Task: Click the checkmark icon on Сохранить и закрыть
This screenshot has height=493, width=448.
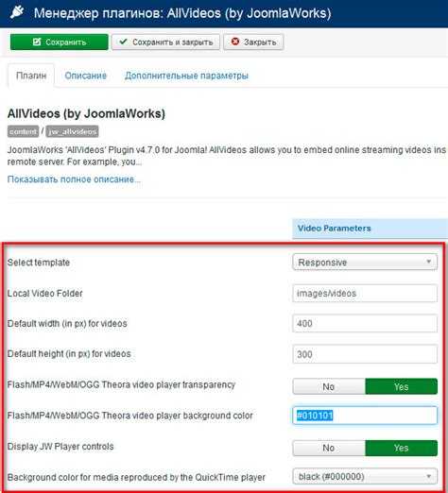Action: 124,42
